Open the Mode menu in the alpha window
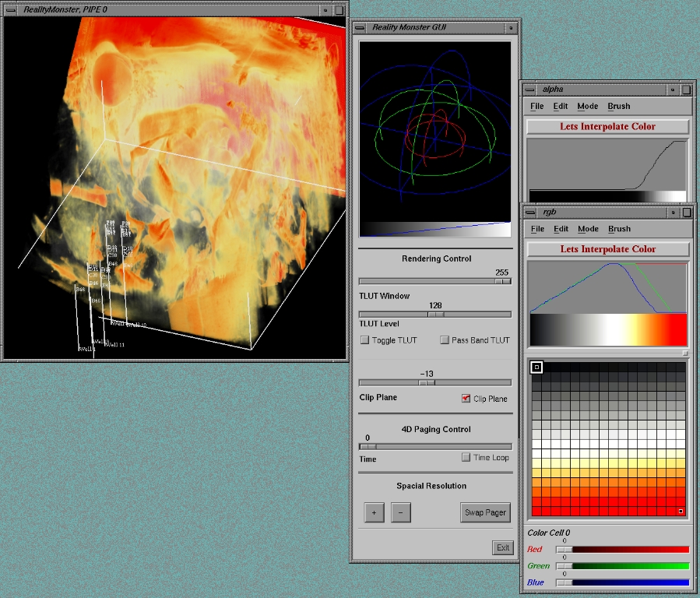Viewport: 700px width, 598px height. [x=587, y=106]
